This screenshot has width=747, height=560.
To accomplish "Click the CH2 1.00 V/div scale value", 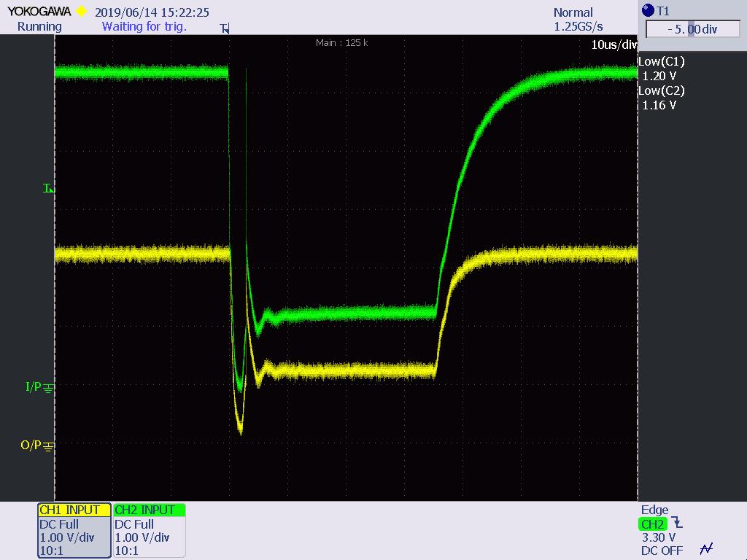I will pyautogui.click(x=142, y=537).
